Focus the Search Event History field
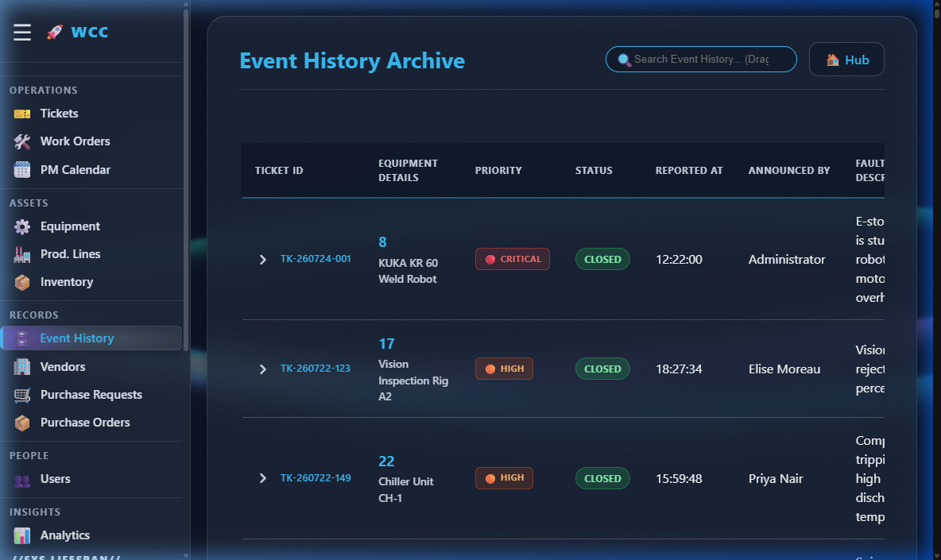This screenshot has width=941, height=560. coord(701,60)
